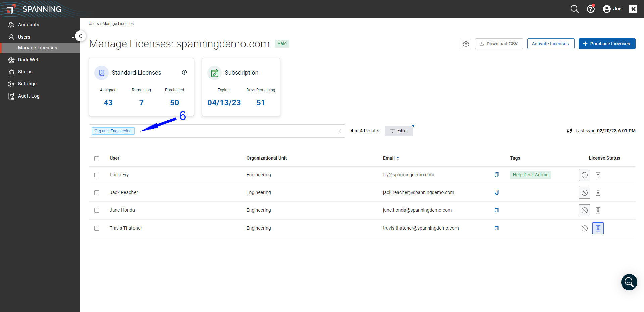Click the refresh sync icon

tap(569, 131)
